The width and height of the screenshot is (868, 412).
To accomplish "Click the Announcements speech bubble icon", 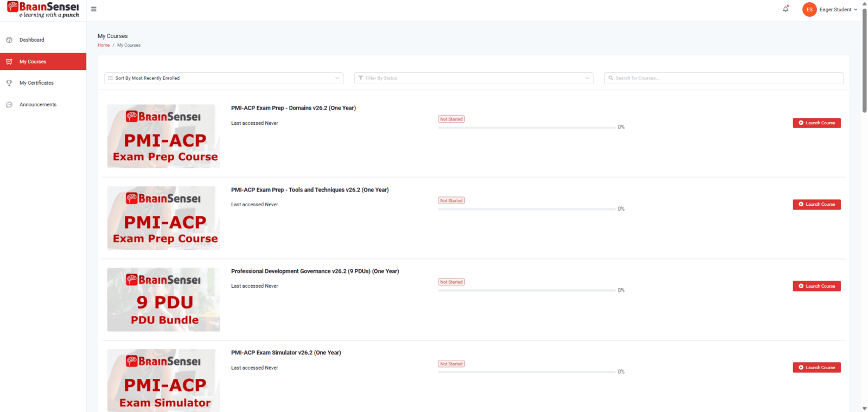I will coord(9,105).
